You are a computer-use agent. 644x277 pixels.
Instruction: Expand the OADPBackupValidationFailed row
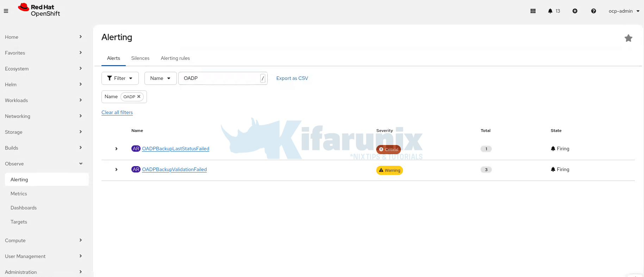(x=116, y=170)
